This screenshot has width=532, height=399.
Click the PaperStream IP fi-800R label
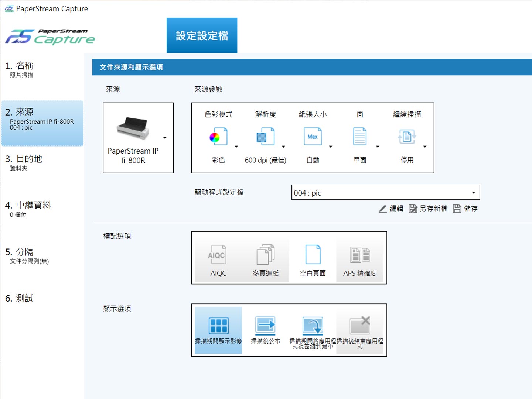click(x=133, y=156)
